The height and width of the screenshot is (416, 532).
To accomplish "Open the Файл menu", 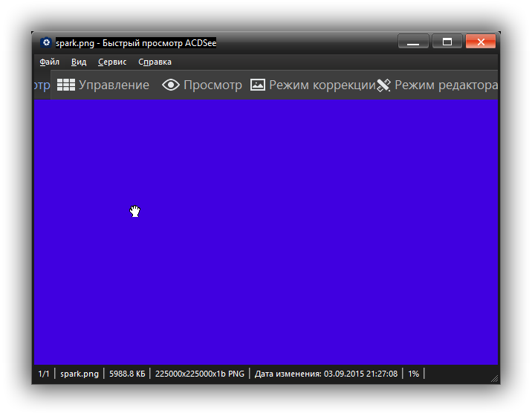I will click(x=50, y=62).
